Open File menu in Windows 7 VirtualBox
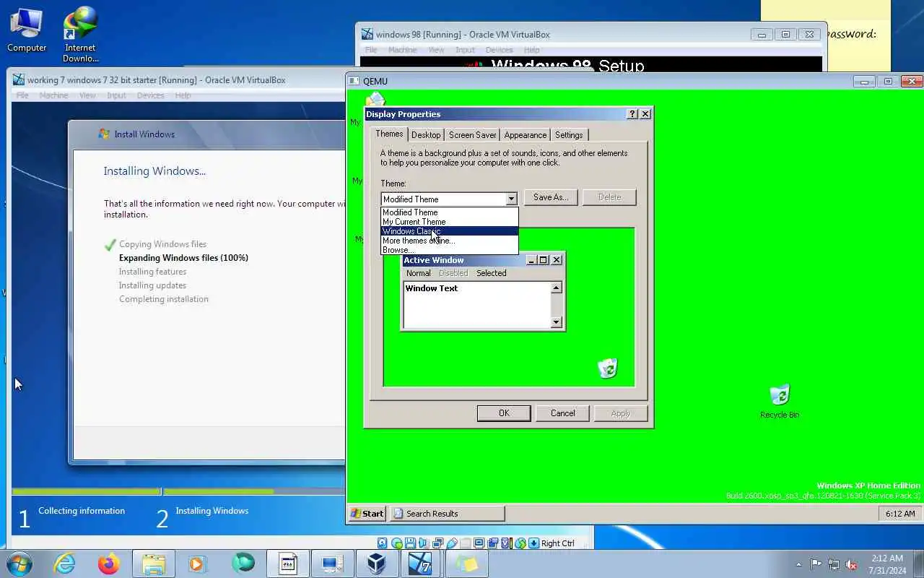The image size is (924, 578). 22,95
